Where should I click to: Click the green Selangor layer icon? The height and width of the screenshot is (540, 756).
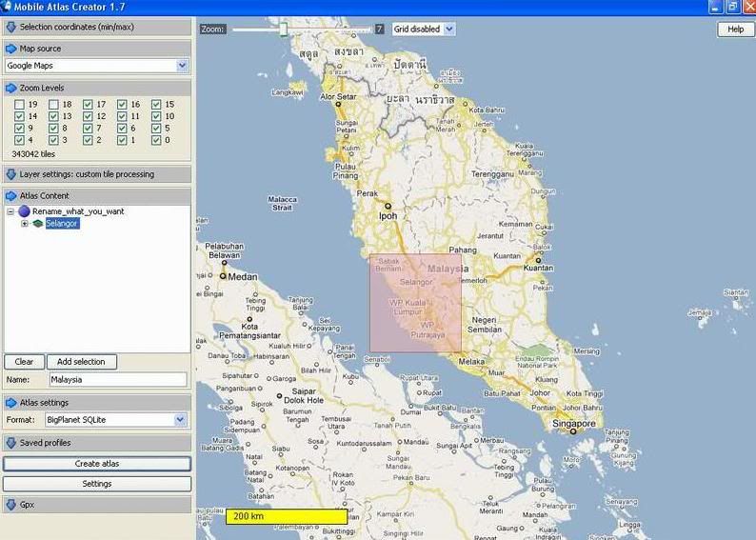point(38,224)
